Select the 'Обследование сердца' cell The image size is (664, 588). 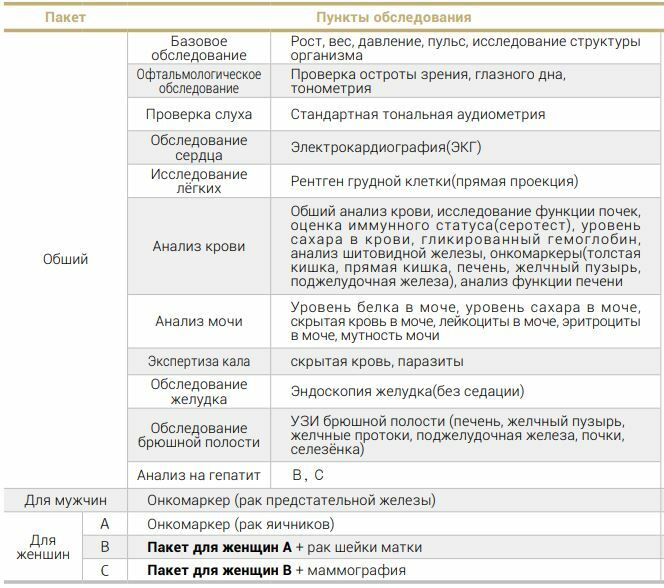199,147
